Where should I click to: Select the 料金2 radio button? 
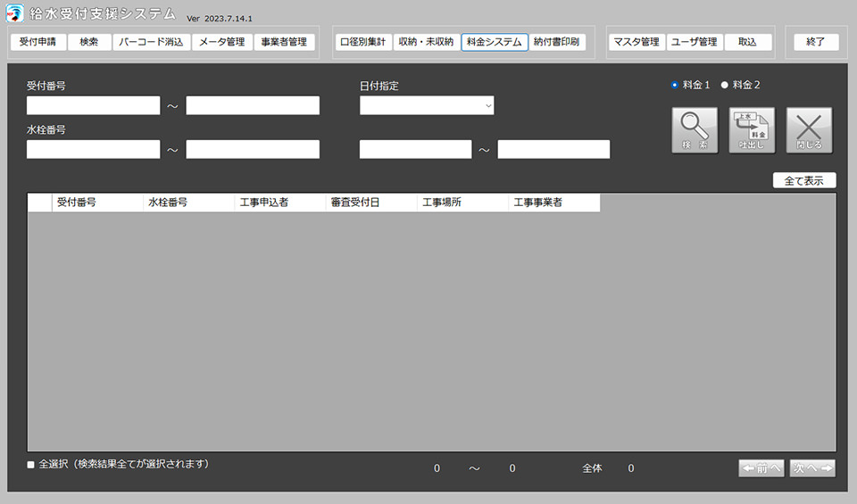pyautogui.click(x=725, y=86)
